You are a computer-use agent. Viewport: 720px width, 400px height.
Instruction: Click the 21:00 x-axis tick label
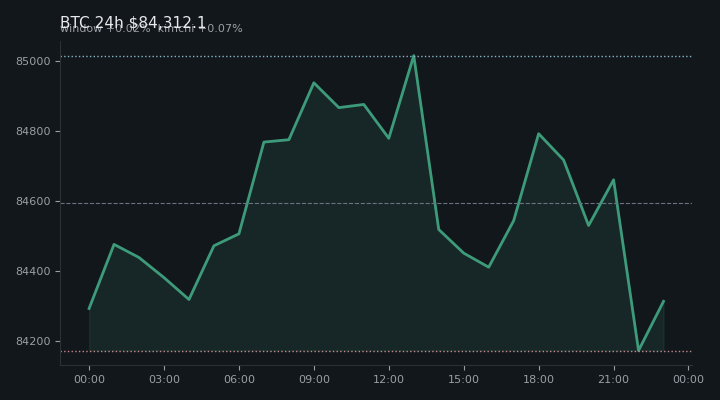tap(613, 379)
